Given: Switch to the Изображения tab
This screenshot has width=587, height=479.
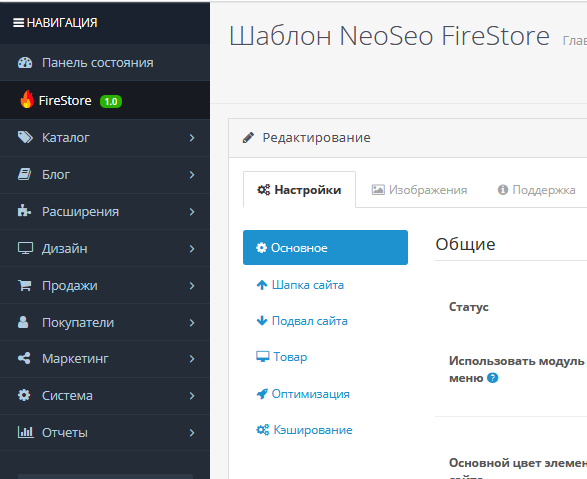Looking at the screenshot, I should [x=419, y=189].
